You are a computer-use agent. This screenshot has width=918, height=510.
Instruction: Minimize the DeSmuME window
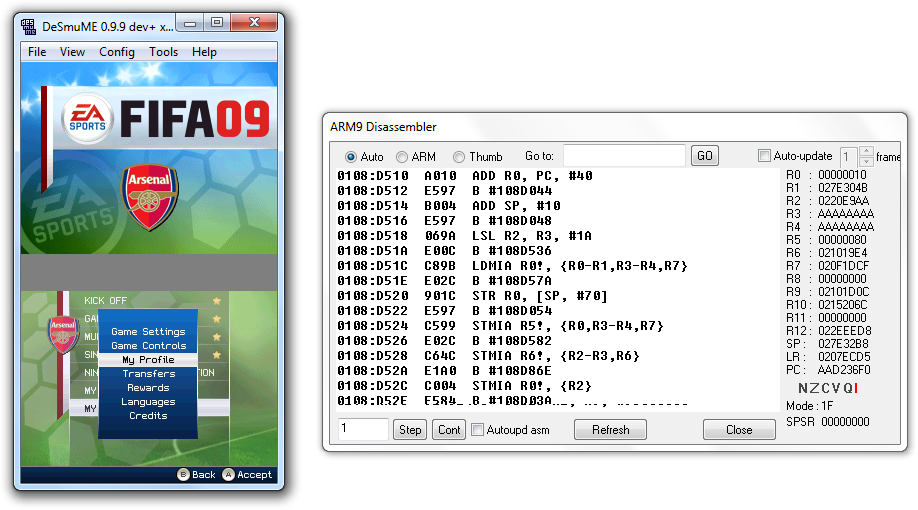pyautogui.click(x=190, y=23)
